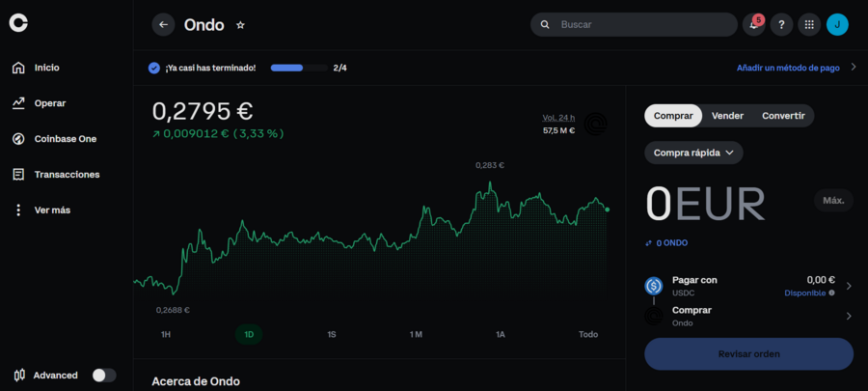Click the 0,283 € chart high label
Screen dimensions: 868x391
coord(490,165)
